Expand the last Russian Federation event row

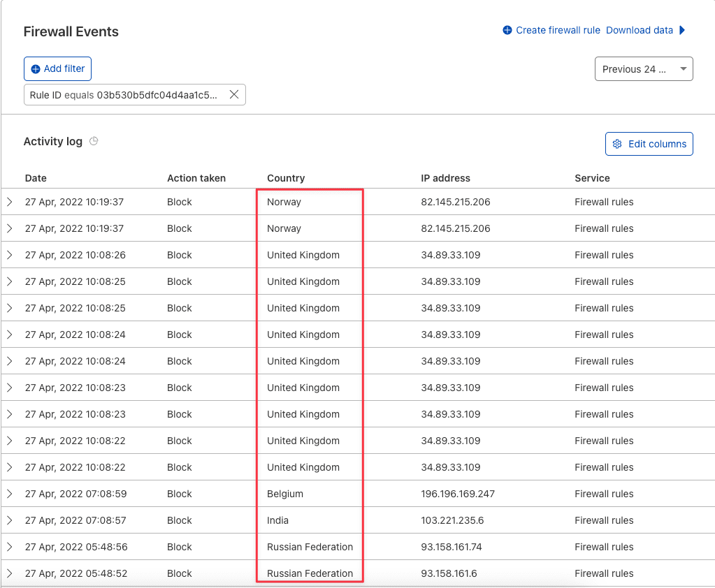tap(10, 573)
